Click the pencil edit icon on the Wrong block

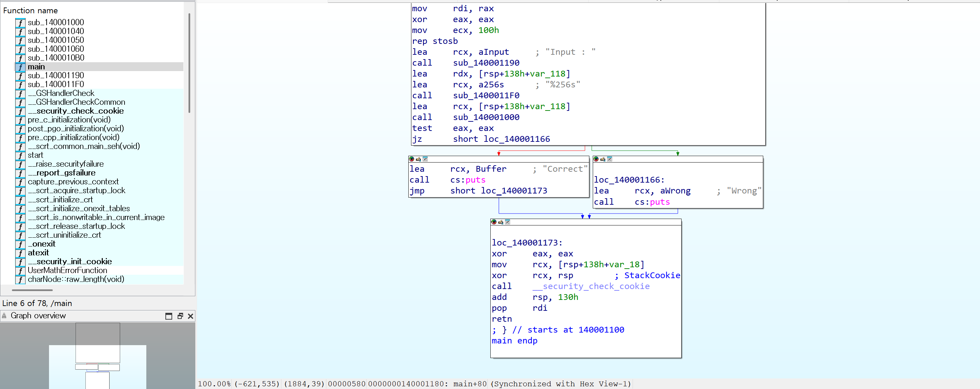coord(603,159)
